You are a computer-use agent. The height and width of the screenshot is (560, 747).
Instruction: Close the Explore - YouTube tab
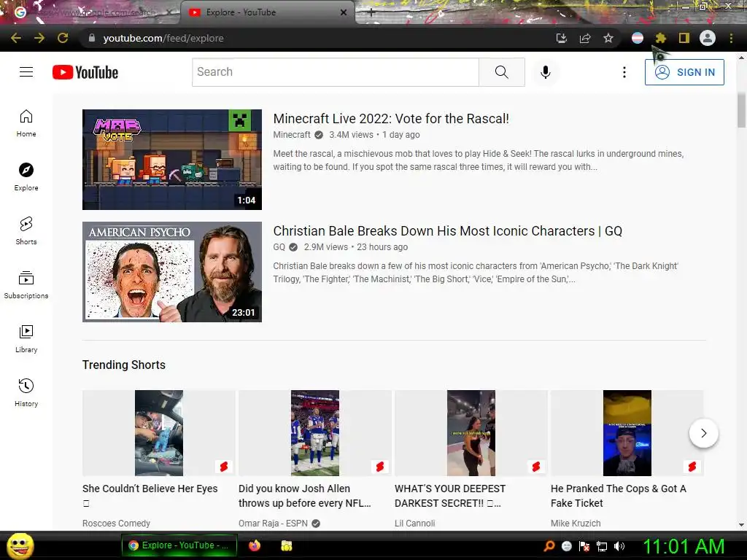344,12
